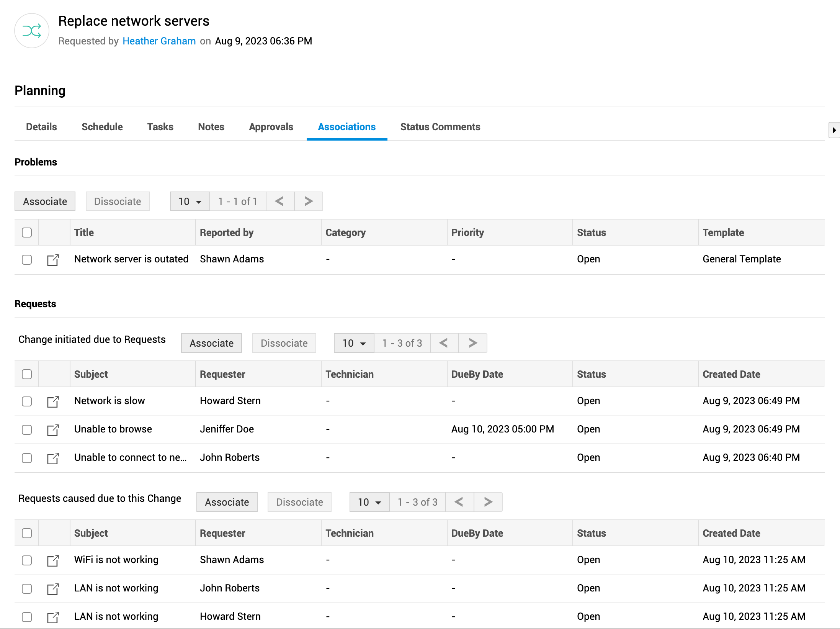Click Dissociate for Requests caused due to Change
The width and height of the screenshot is (840, 629).
click(x=299, y=502)
